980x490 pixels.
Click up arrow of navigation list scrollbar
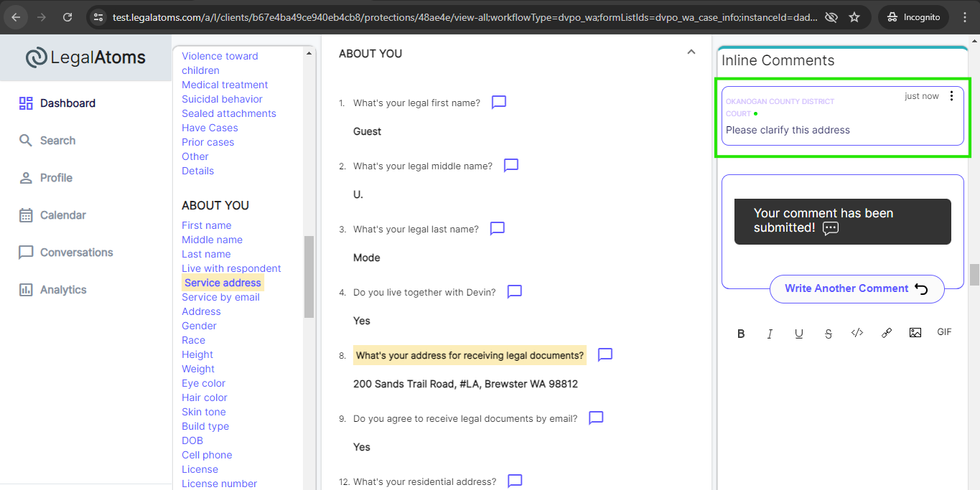(309, 53)
